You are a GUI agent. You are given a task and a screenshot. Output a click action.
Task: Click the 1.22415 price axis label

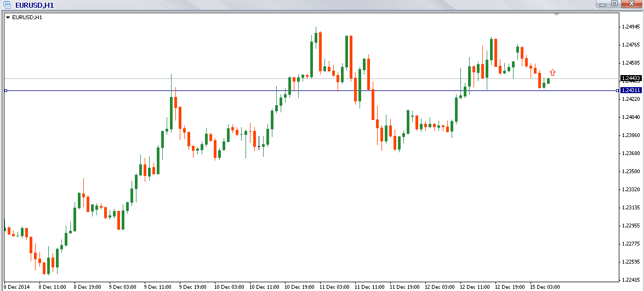630,280
